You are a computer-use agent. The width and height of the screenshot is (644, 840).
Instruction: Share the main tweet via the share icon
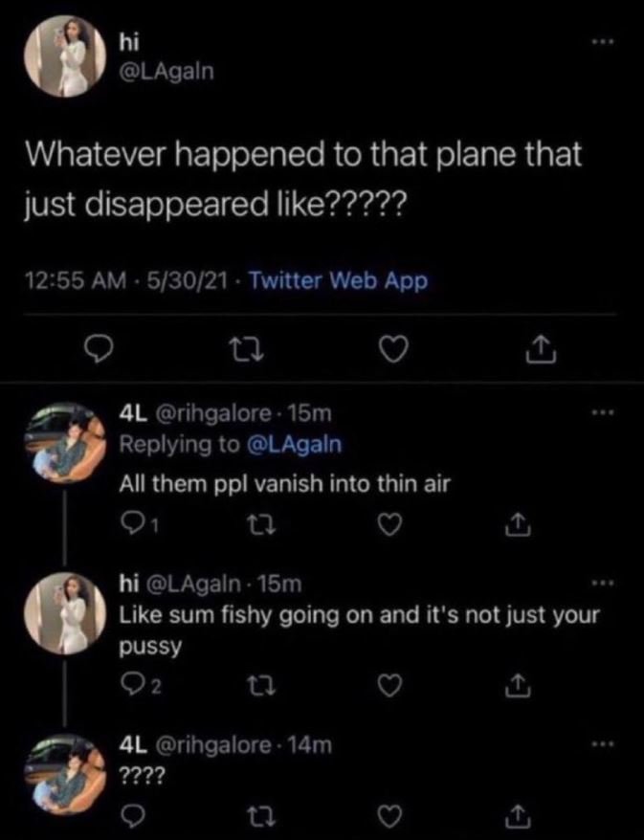coord(543,351)
